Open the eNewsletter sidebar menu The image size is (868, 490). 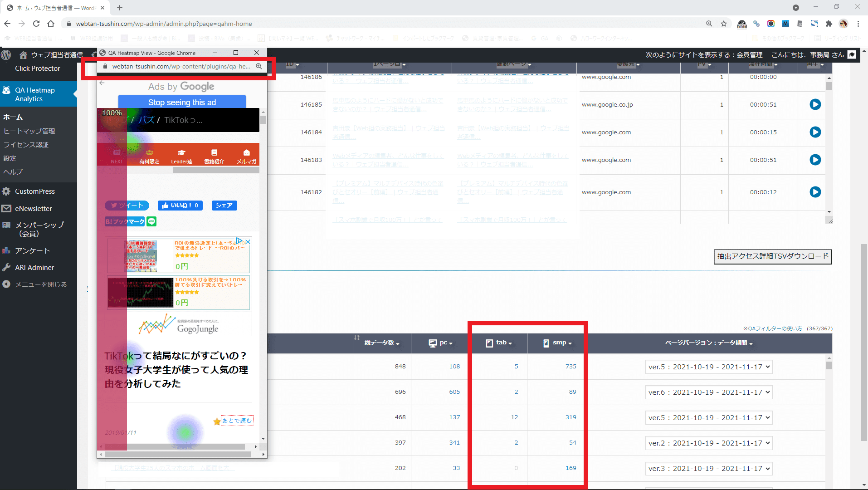tap(34, 209)
